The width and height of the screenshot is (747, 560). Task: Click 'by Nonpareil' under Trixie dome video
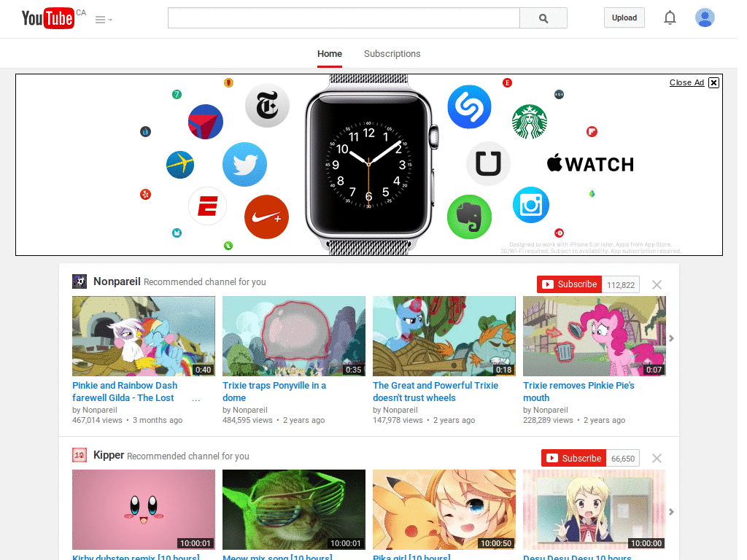(245, 410)
